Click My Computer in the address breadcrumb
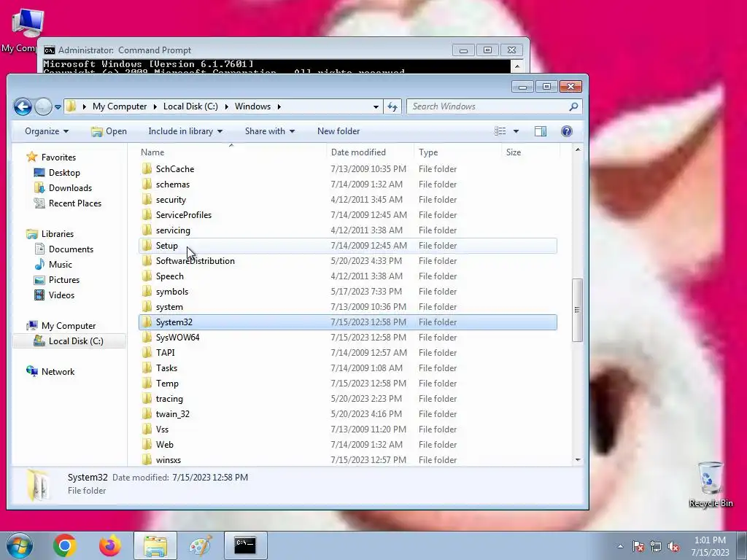 tap(120, 106)
